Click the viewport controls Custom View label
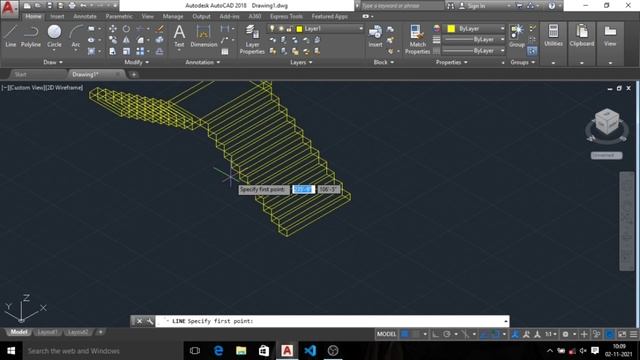The height and width of the screenshot is (360, 640). click(x=26, y=87)
